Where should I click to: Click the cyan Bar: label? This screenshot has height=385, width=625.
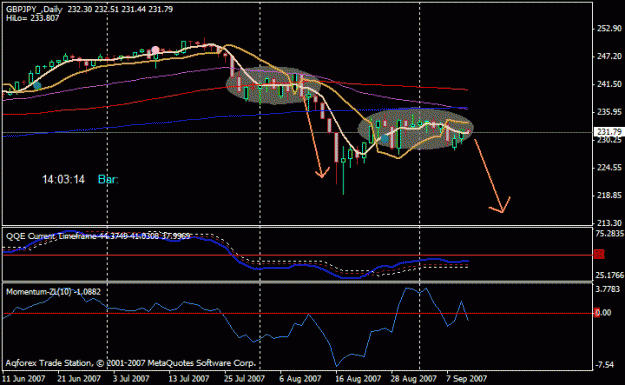(108, 180)
